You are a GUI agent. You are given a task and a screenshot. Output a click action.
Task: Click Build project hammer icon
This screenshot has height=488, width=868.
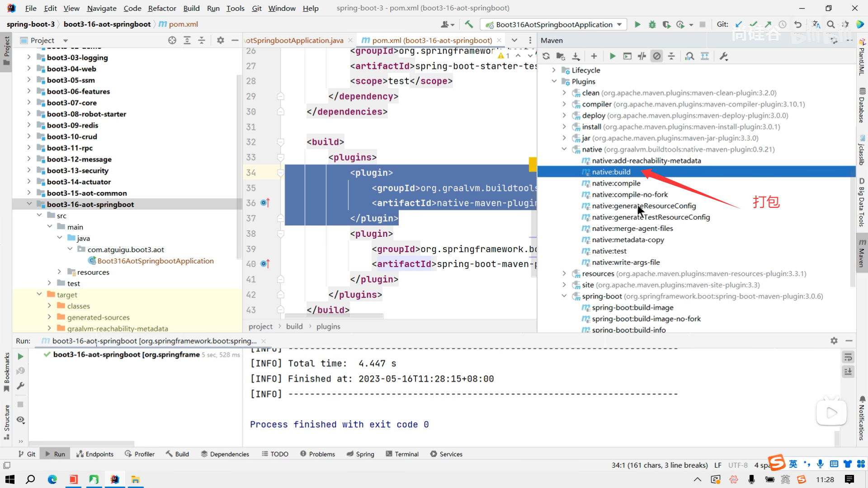pyautogui.click(x=469, y=24)
